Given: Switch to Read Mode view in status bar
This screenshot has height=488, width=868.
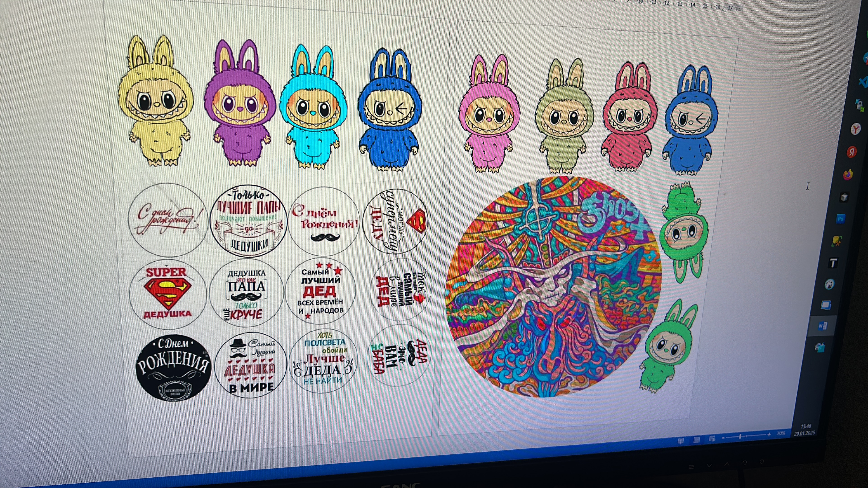Looking at the screenshot, I should click(x=681, y=441).
